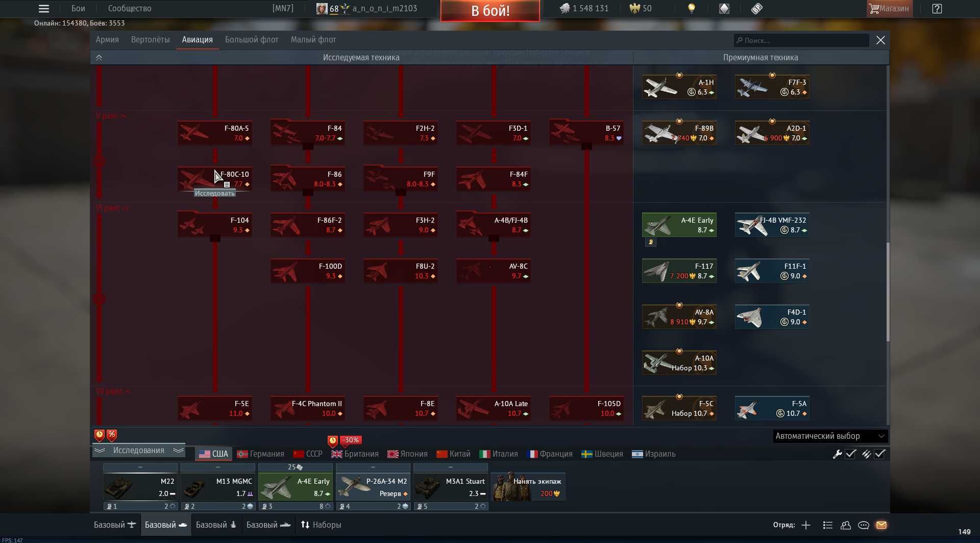The height and width of the screenshot is (543, 980).
Task: Select the Британия nation
Action: 355,454
